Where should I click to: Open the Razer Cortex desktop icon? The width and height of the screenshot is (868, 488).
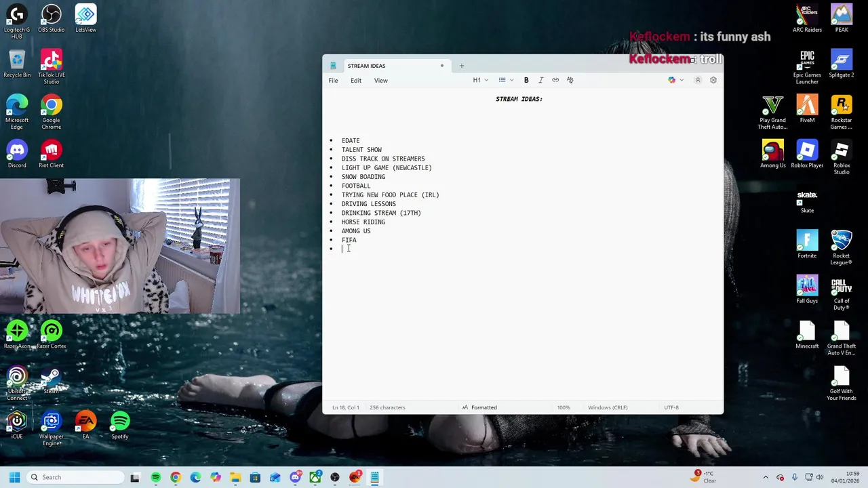51,335
